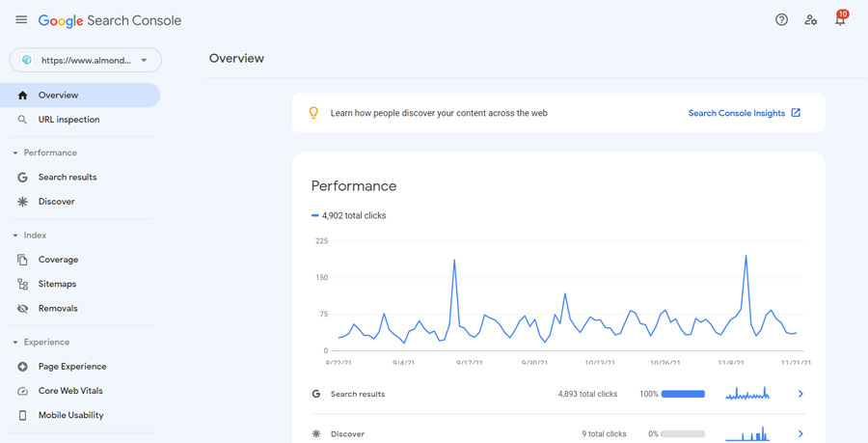Image resolution: width=868 pixels, height=443 pixels.
Task: Click the Search results Google G sidebar icon
Action: [x=23, y=178]
